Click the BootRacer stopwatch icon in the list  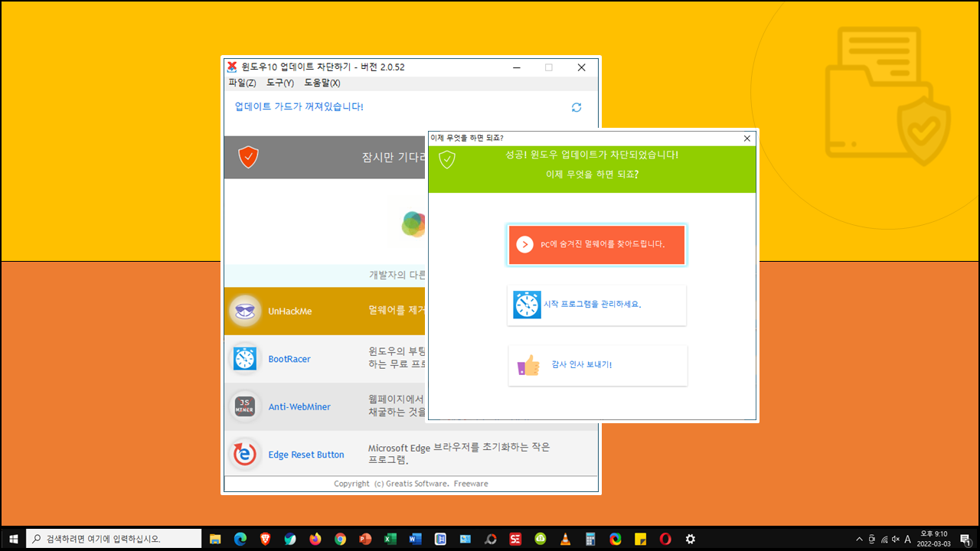[245, 359]
